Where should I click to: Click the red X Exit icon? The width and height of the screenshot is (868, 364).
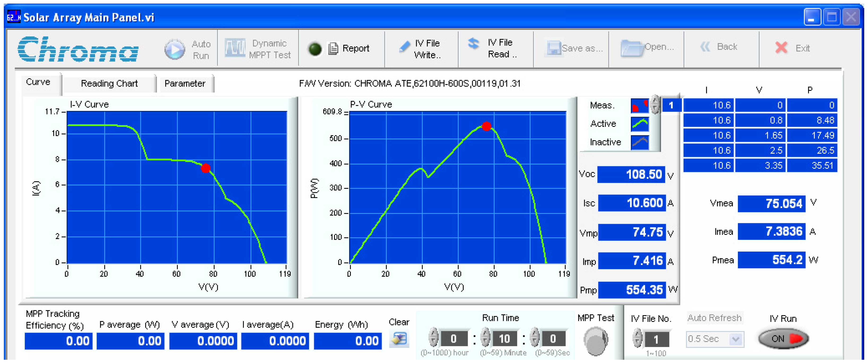click(781, 48)
